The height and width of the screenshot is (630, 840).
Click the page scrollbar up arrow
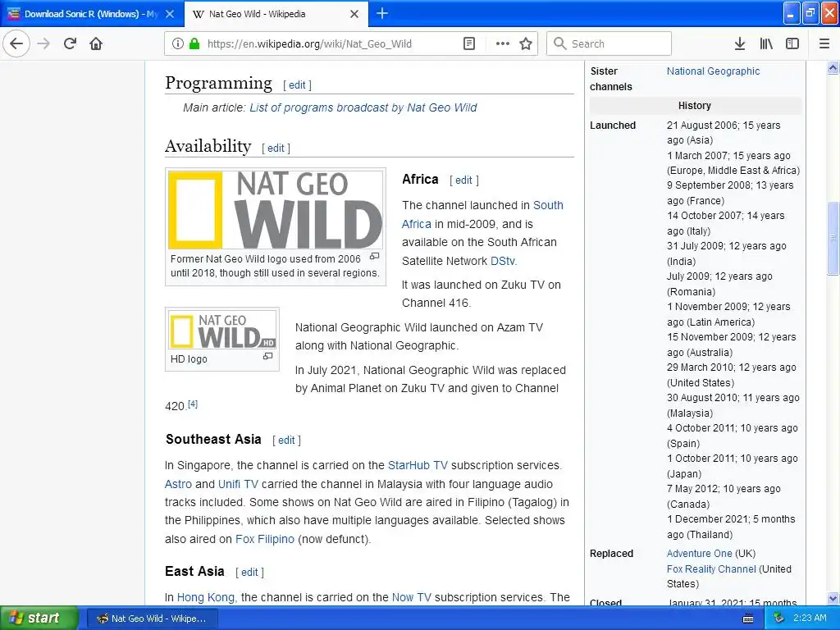[833, 67]
